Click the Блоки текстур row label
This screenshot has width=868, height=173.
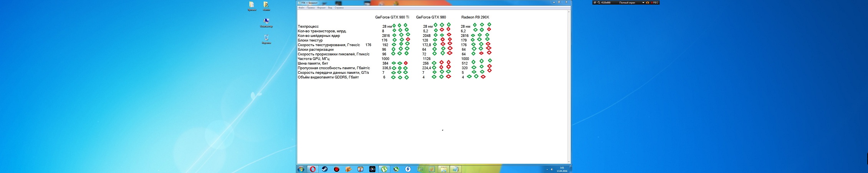pyautogui.click(x=310, y=40)
